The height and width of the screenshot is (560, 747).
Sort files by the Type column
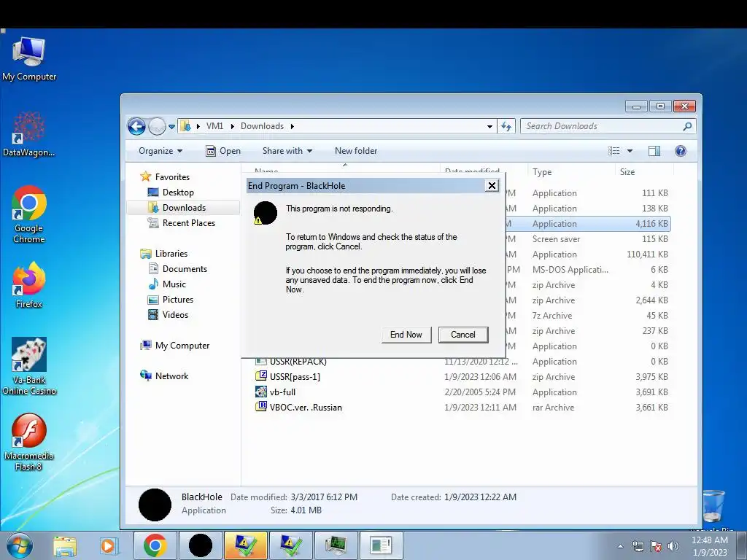[570, 172]
